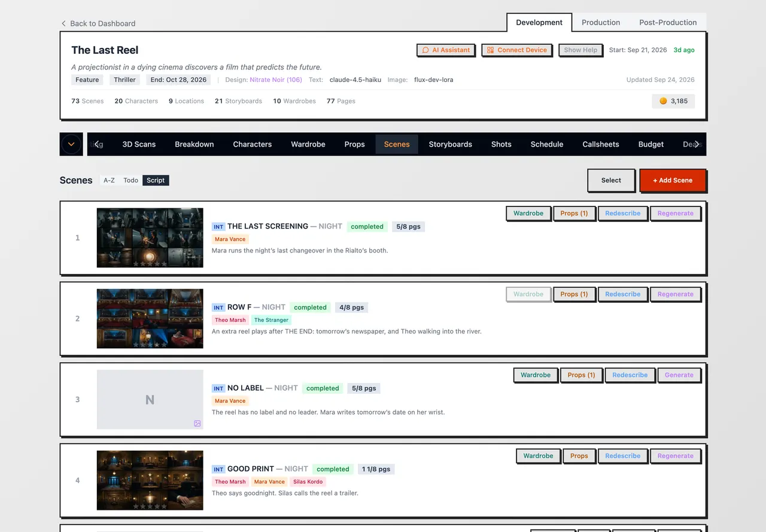Switch to the Post-Production tab

(x=668, y=22)
